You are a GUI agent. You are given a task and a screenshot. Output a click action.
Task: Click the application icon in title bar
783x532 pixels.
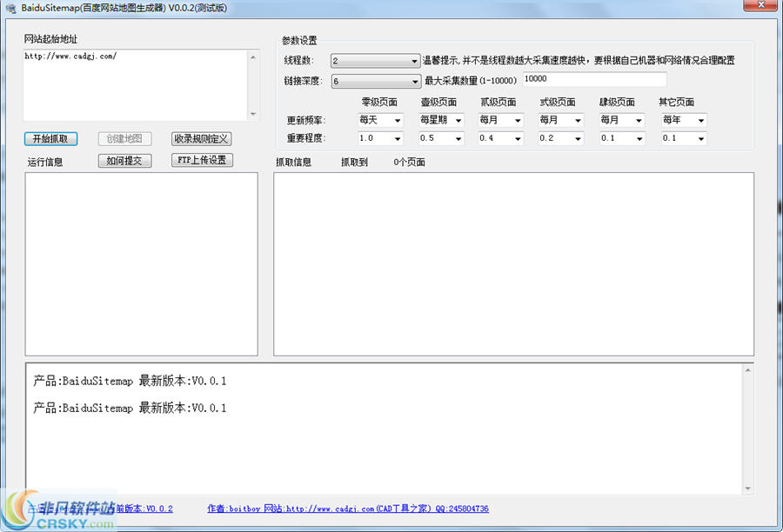pos(10,8)
